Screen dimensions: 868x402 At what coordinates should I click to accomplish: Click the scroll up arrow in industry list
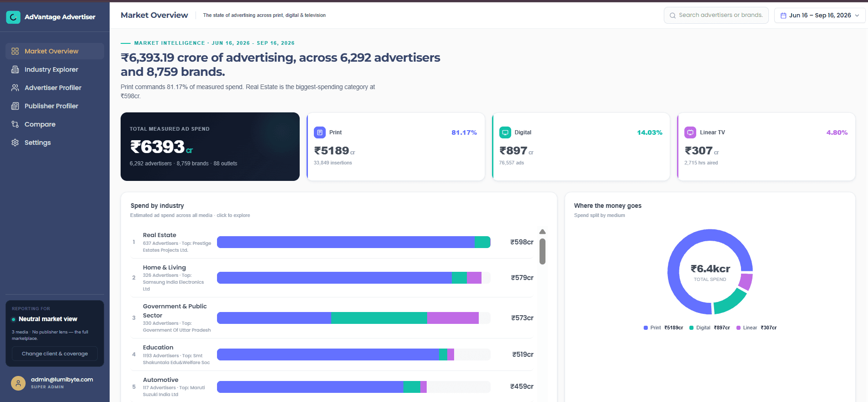pos(542,232)
